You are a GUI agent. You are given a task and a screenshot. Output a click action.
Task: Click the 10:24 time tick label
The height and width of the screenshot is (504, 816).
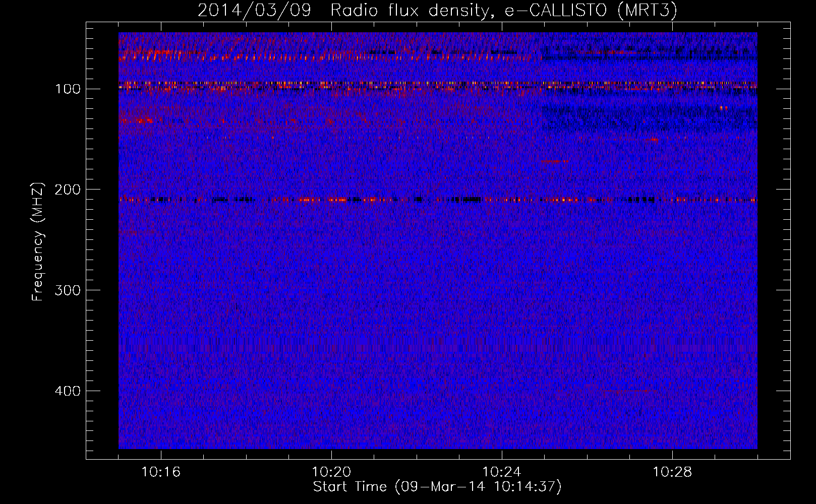(x=502, y=472)
